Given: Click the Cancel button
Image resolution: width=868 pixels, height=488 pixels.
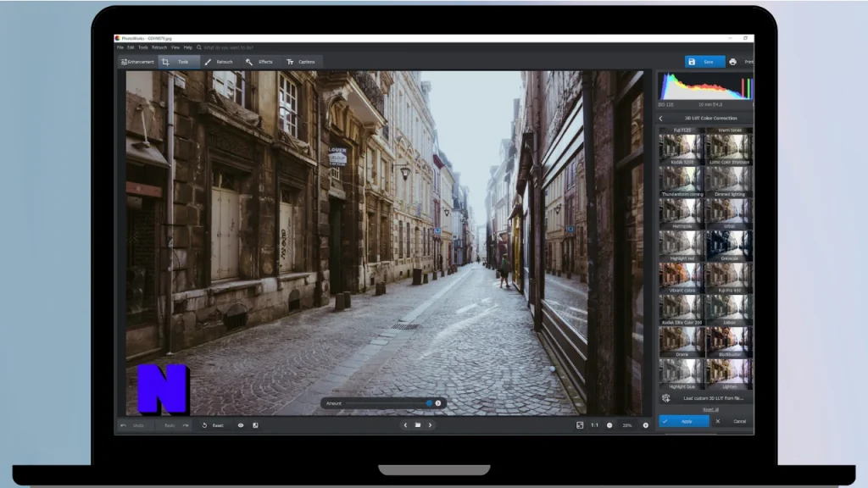Looking at the screenshot, I should click(x=739, y=422).
